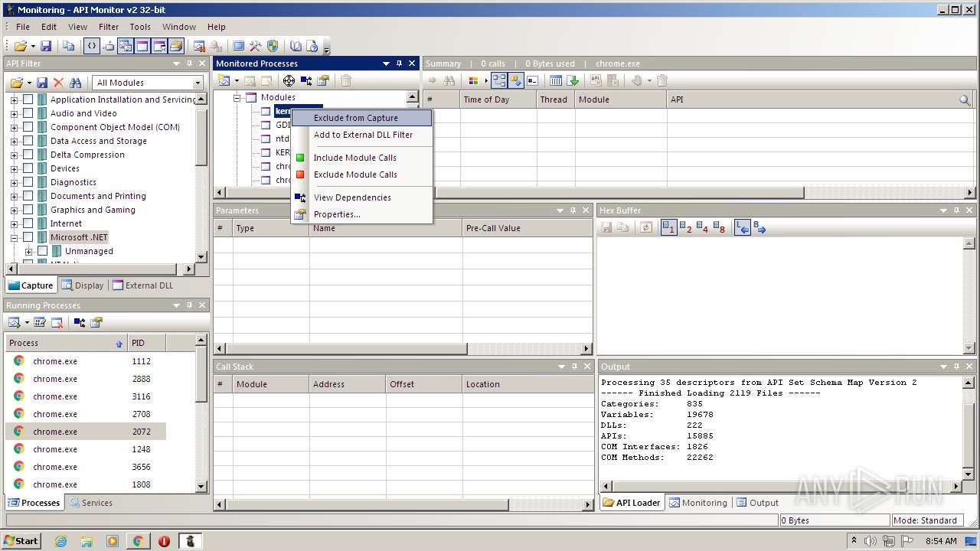Check the Internet category checkbox
Viewport: 980px width, 551px height.
click(28, 223)
